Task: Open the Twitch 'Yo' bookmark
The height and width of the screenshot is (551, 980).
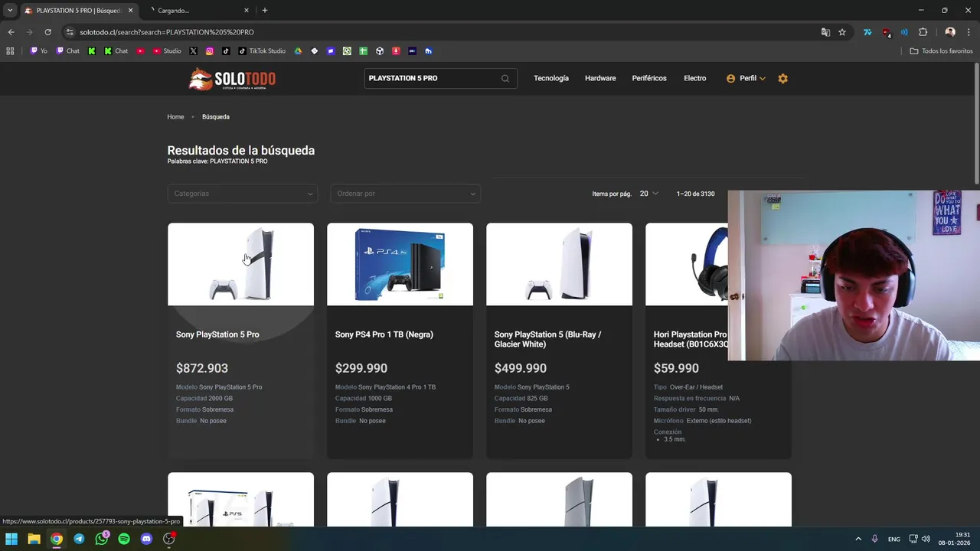Action: click(38, 51)
